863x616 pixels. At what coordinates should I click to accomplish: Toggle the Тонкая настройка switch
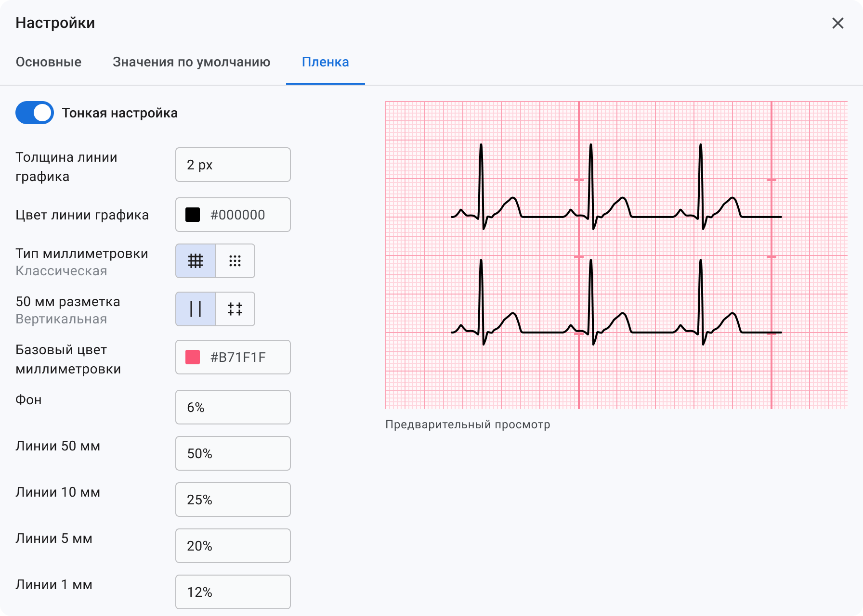[x=35, y=113]
